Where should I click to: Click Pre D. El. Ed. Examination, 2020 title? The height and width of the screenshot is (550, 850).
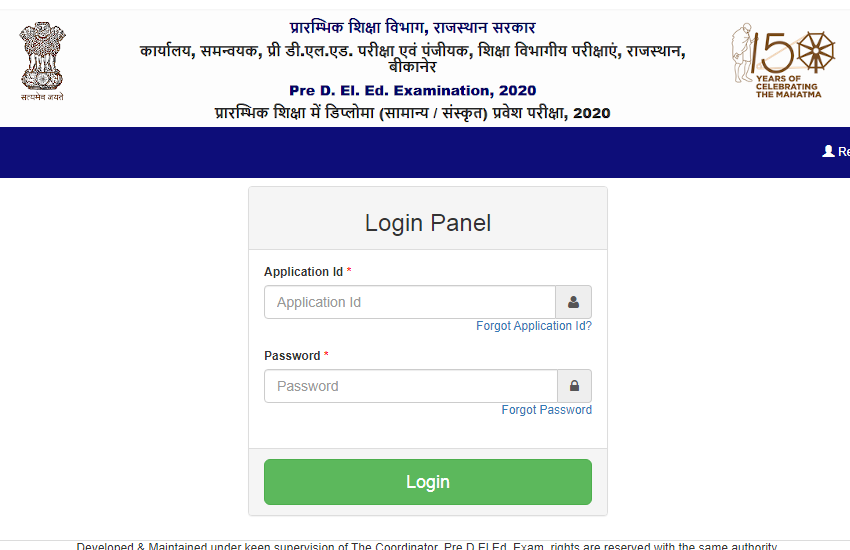[x=413, y=90]
